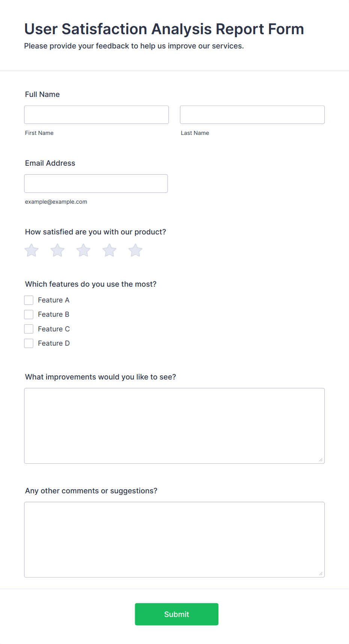349x644 pixels.
Task: Submit the satisfaction form
Action: (177, 614)
